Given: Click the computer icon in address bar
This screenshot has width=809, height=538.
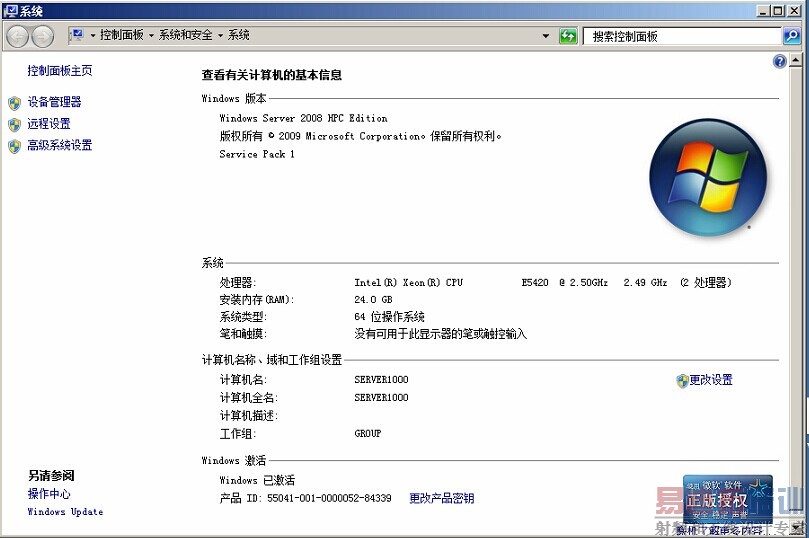Looking at the screenshot, I should pos(77,35).
